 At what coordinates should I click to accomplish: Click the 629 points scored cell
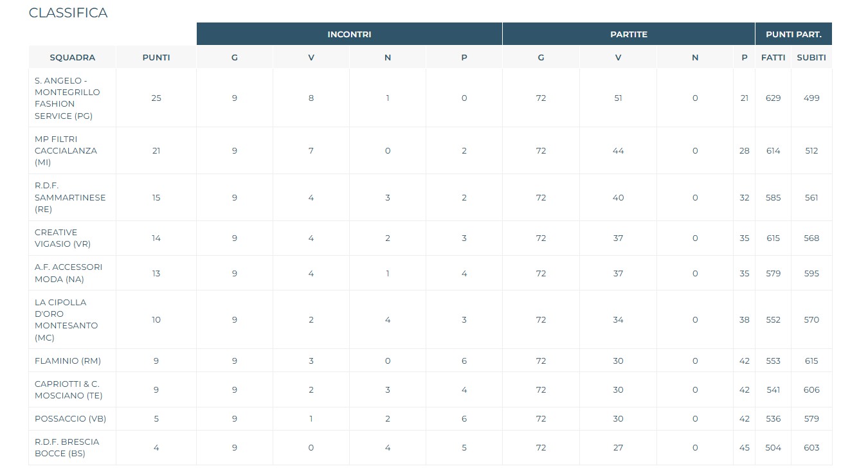tap(773, 98)
